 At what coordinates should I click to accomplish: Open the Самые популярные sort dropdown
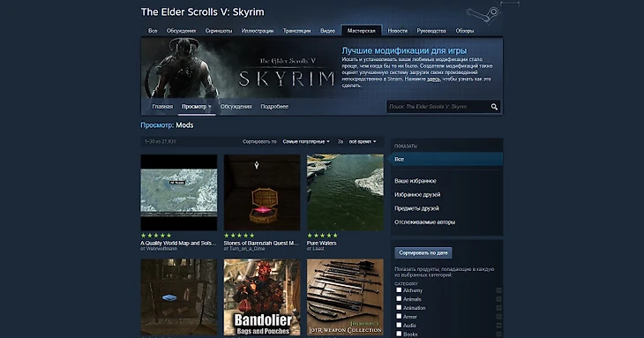pos(306,142)
